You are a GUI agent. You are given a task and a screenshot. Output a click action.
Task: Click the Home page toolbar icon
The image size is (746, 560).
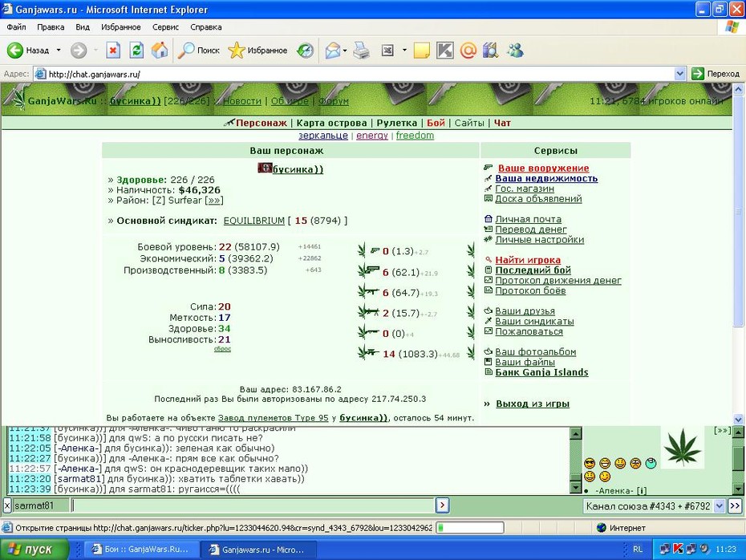click(x=160, y=50)
